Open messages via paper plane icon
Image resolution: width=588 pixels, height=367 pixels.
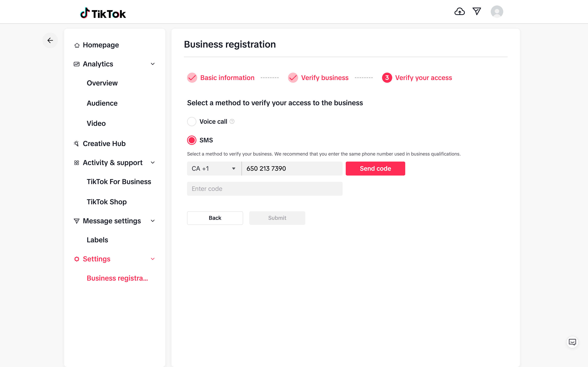tap(476, 11)
